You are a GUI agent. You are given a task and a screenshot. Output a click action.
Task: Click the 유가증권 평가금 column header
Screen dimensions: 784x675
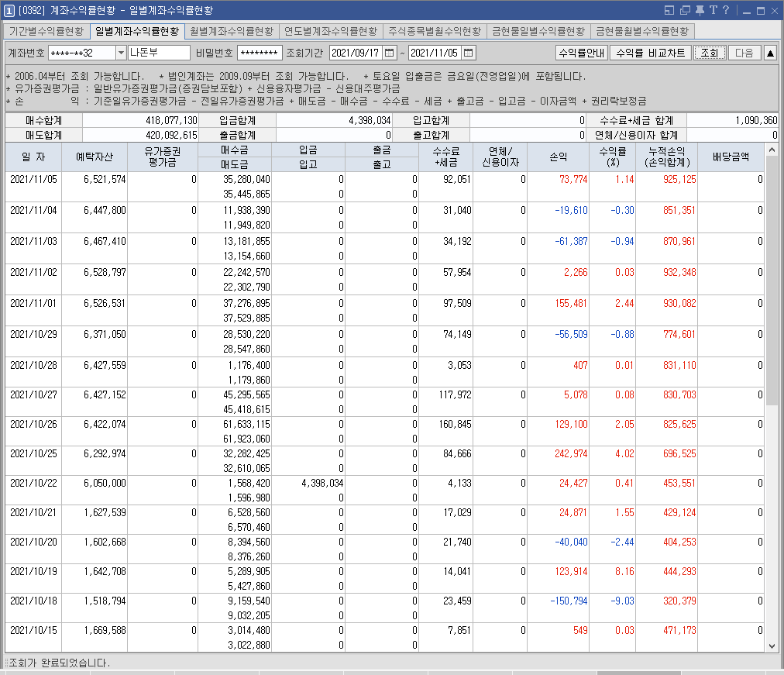(x=163, y=157)
